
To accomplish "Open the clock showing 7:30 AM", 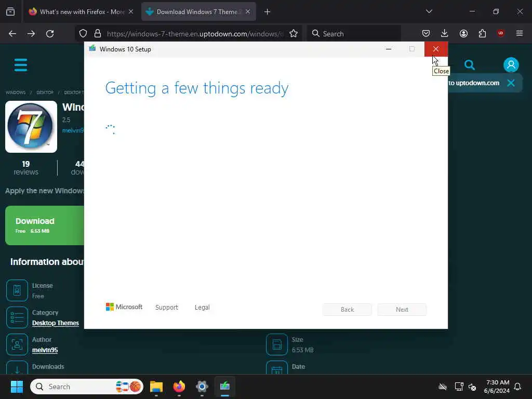I will [x=497, y=387].
